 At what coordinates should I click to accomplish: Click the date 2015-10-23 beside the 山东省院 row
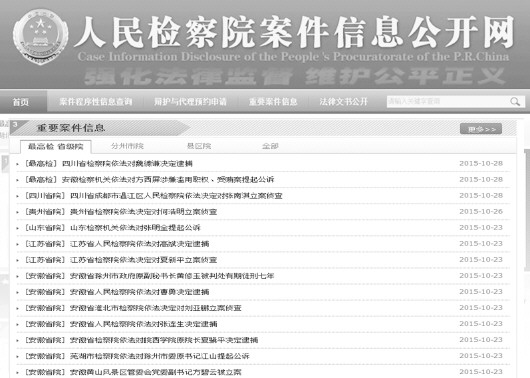[x=481, y=228]
